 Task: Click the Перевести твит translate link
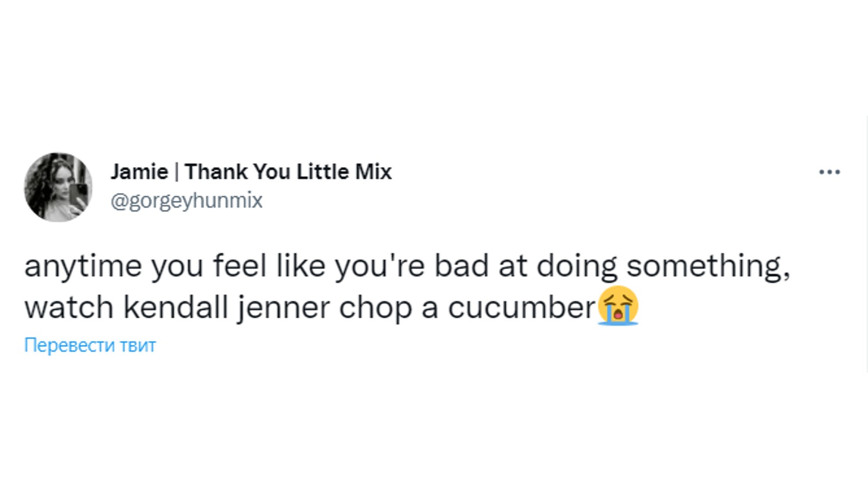coord(90,345)
